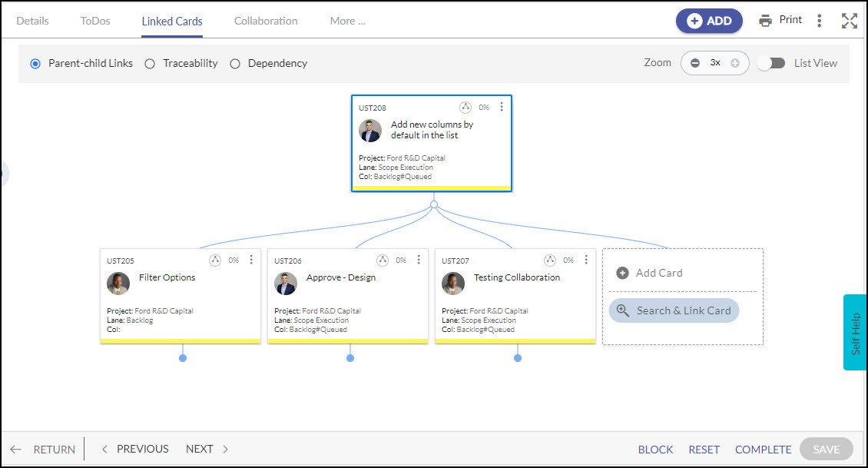
Task: Select the Traceability radio button
Action: coord(150,64)
